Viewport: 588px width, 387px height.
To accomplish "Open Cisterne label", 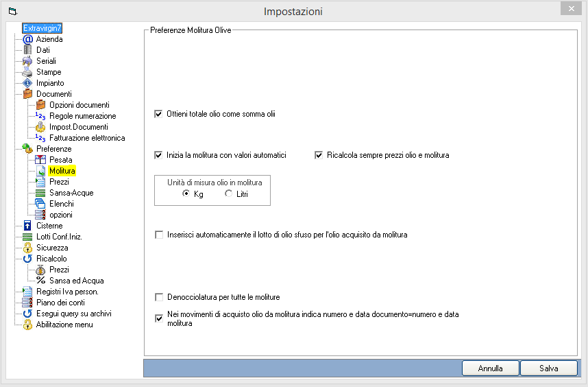I will point(49,226).
